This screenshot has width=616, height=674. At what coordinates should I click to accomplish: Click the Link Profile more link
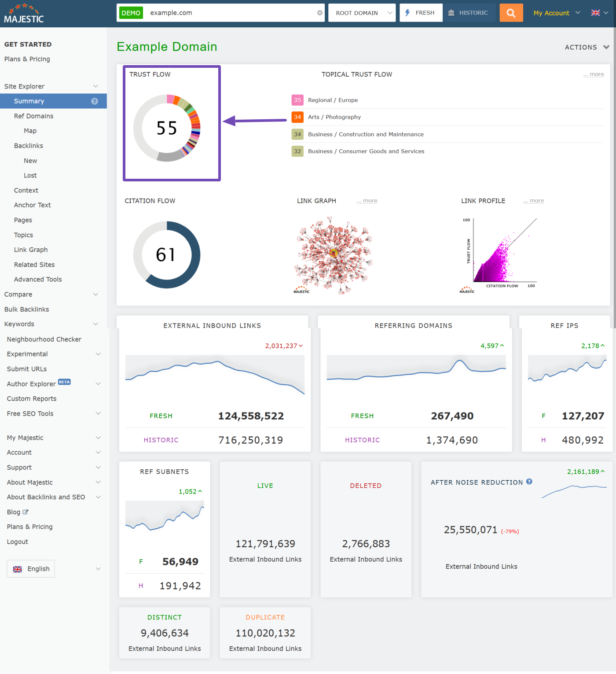[534, 200]
